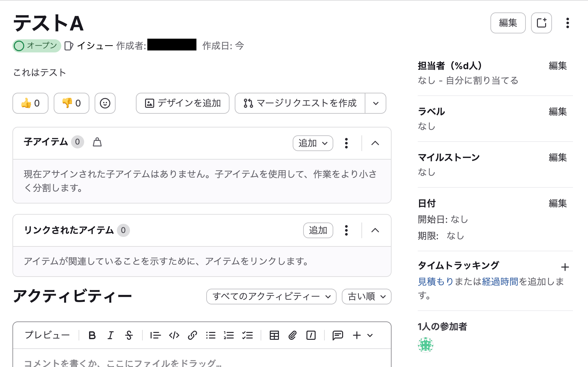Viewport: 588px width, 367px height.
Task: Click the 経過時間 link
Action: 500,281
